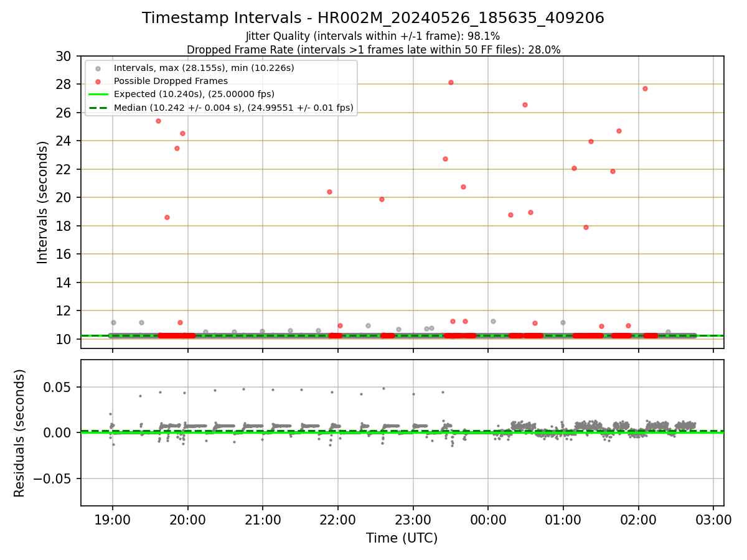Click the gray dot marker in the legend
This screenshot has height=560, width=747.
click(x=98, y=68)
